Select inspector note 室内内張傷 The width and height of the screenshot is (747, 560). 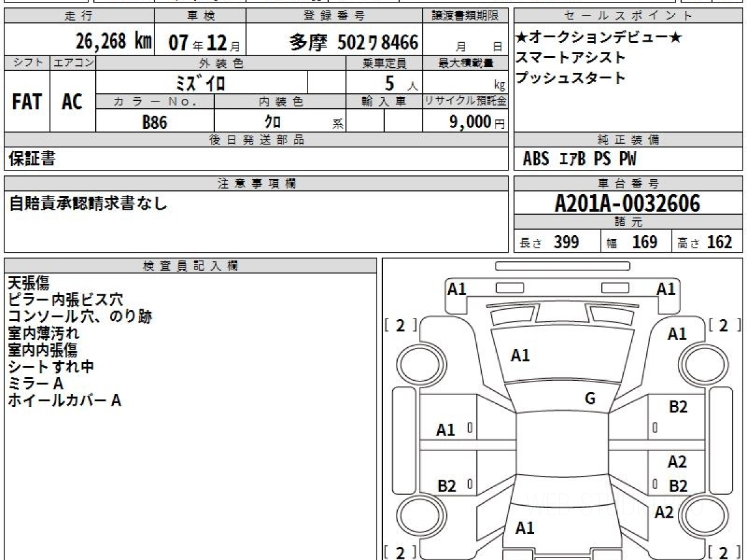coord(44,350)
